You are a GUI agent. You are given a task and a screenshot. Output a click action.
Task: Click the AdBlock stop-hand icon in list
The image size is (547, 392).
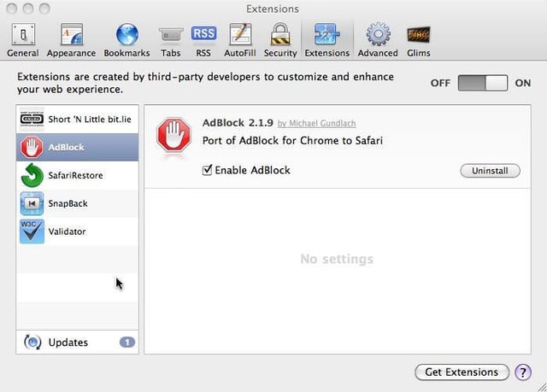tap(32, 147)
